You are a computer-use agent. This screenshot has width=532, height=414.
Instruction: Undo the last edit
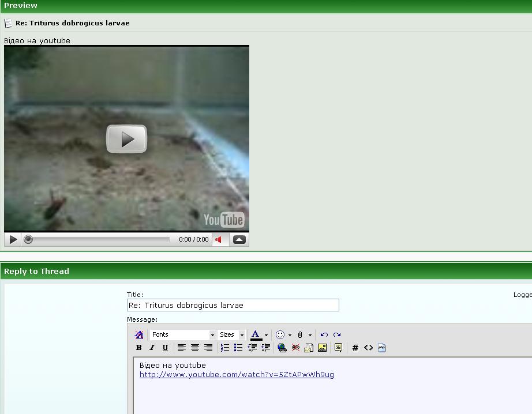(x=324, y=334)
